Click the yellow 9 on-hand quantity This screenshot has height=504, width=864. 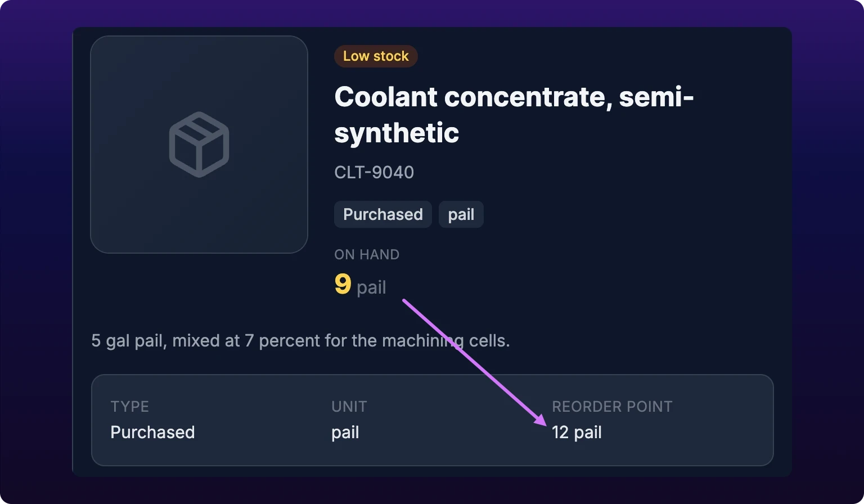(x=343, y=284)
